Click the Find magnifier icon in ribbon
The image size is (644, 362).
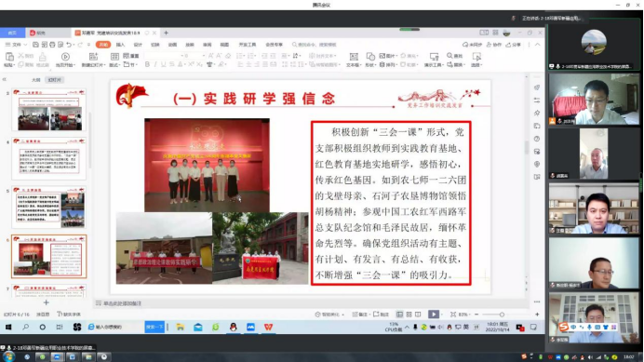click(x=449, y=56)
